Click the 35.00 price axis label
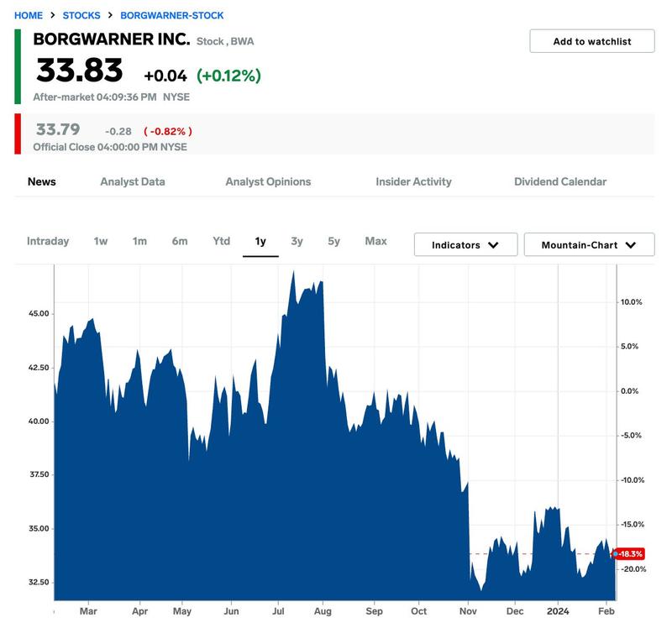Image resolution: width=672 pixels, height=628 pixels. coord(39,528)
